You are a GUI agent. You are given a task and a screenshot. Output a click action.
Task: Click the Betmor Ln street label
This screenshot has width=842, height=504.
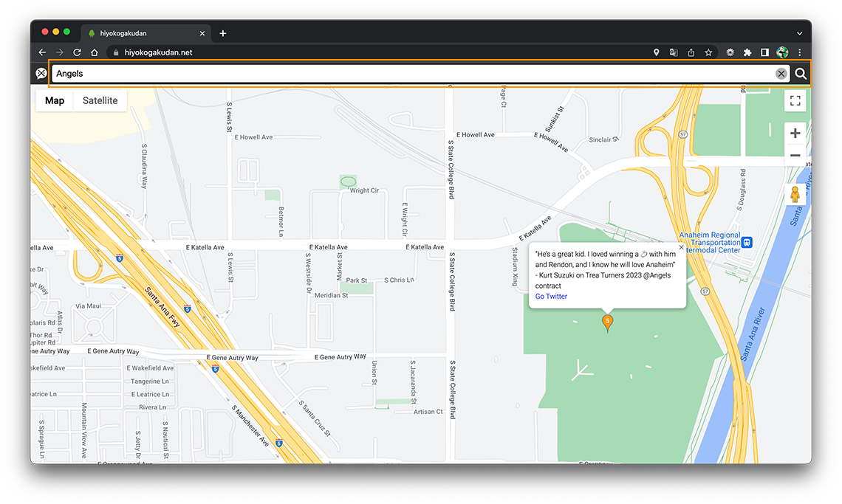(x=281, y=222)
